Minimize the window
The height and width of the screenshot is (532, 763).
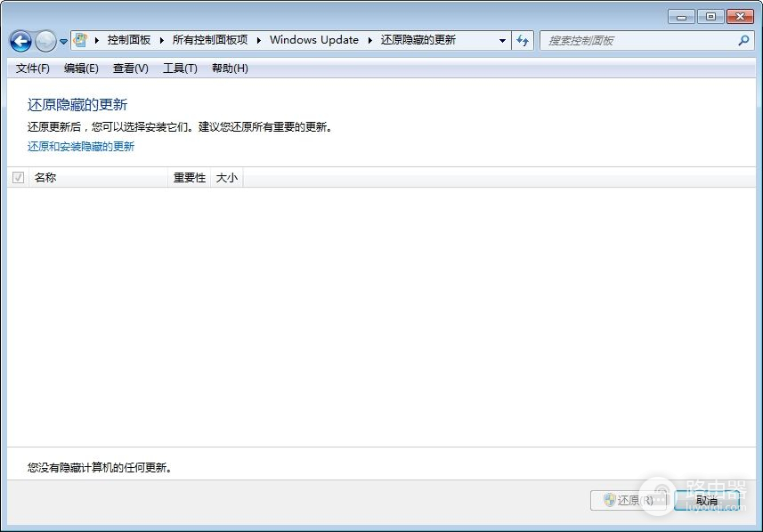point(682,17)
